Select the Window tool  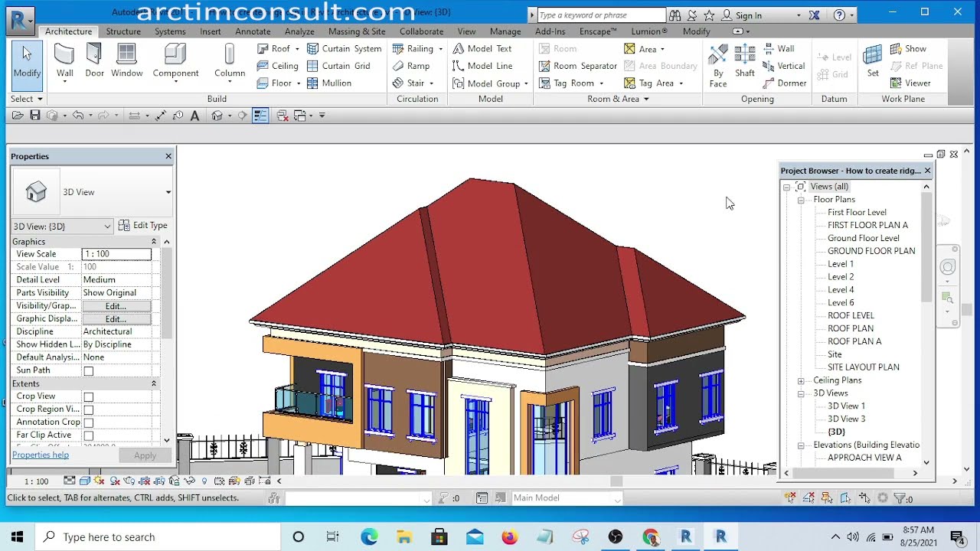click(126, 61)
